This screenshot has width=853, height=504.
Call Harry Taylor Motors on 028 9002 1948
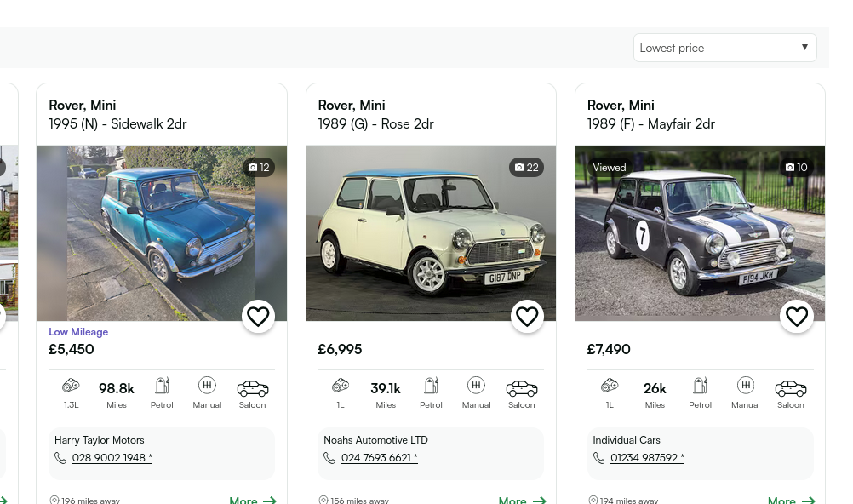pos(112,458)
